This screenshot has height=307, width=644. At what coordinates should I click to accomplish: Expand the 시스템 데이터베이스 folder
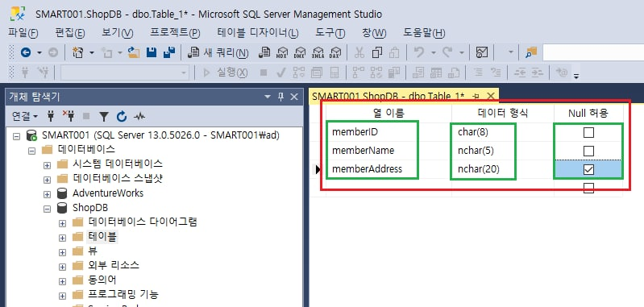47,165
